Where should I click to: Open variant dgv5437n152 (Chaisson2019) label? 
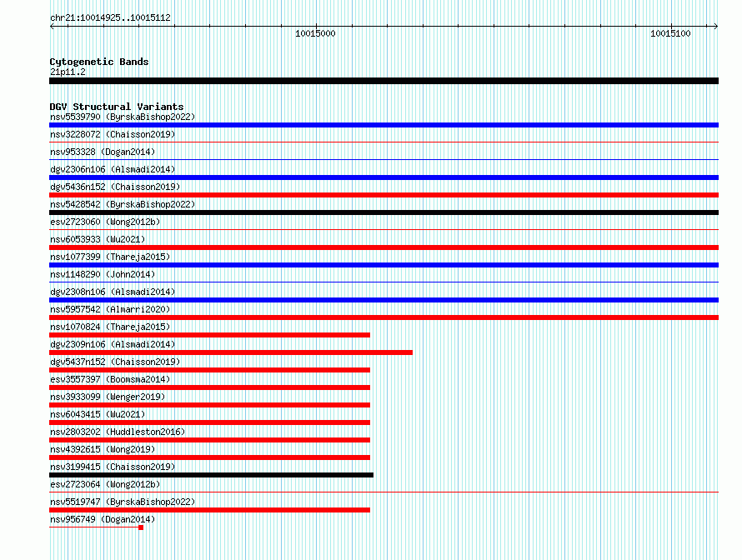[x=115, y=362]
